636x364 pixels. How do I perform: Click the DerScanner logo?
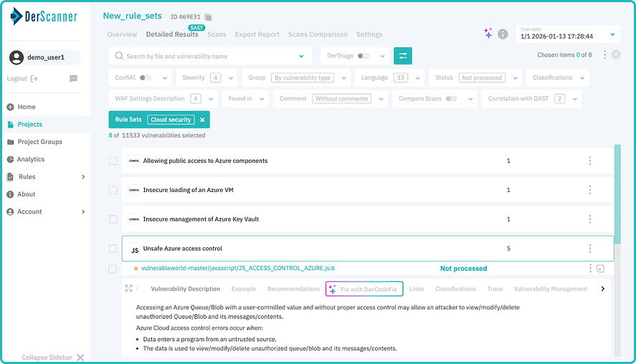click(x=44, y=16)
